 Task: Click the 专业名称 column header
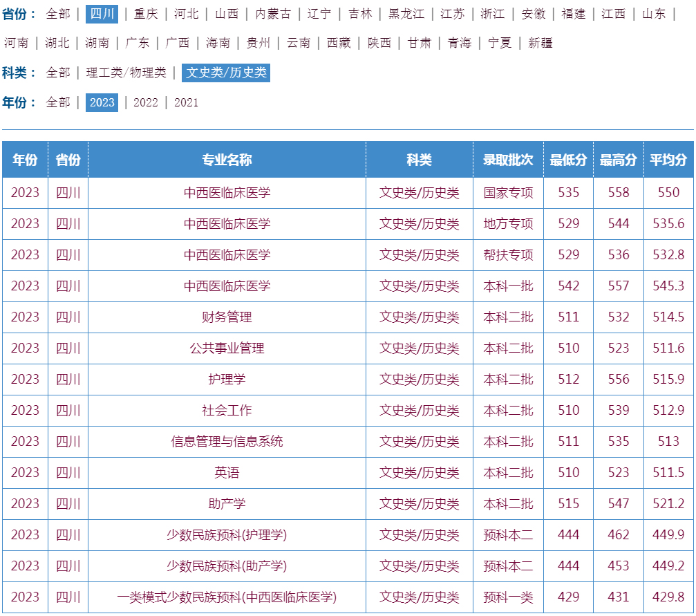coord(227,160)
